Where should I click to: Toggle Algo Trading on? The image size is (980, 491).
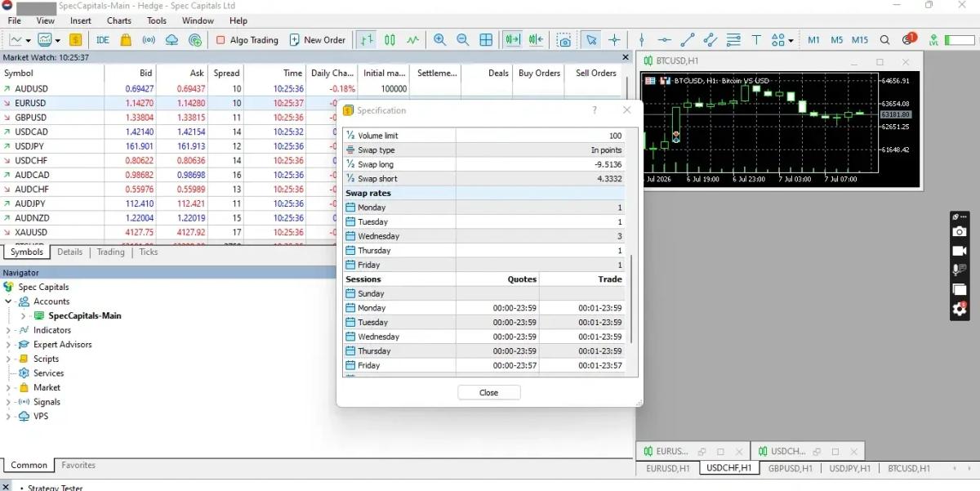[x=247, y=39]
